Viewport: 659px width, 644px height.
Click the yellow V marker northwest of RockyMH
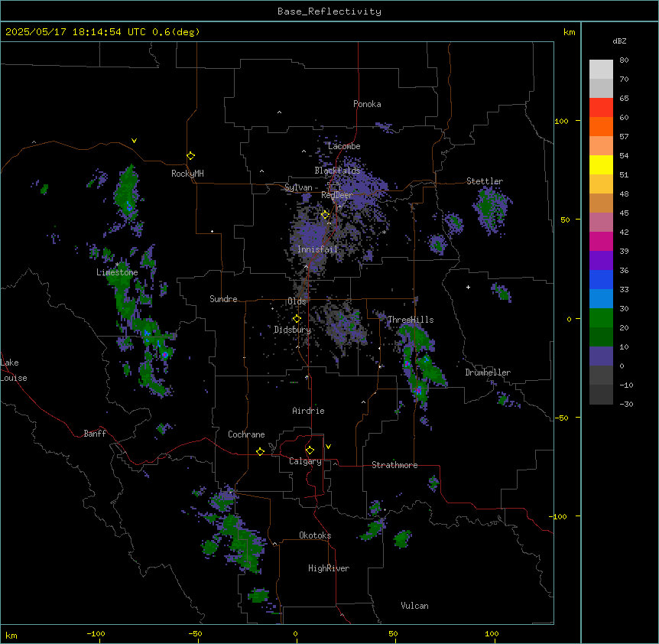(x=134, y=141)
